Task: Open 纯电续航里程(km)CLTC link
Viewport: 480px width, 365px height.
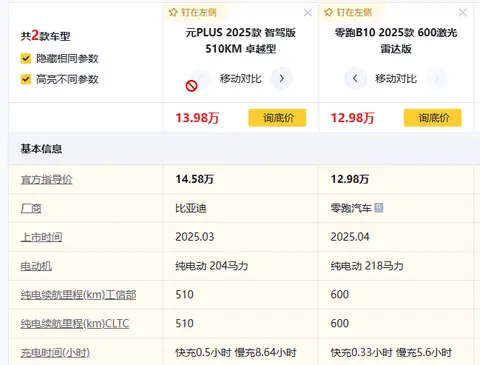Action: point(75,324)
